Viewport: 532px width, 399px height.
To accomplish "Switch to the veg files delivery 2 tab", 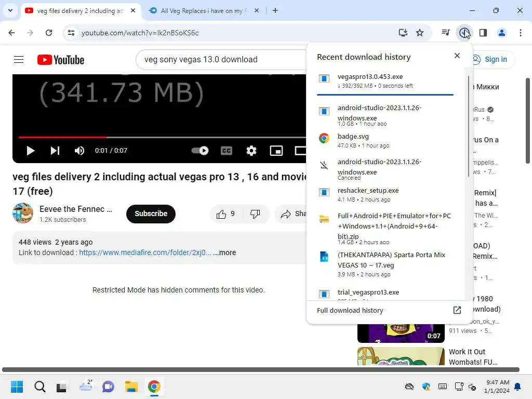I will coord(81,11).
